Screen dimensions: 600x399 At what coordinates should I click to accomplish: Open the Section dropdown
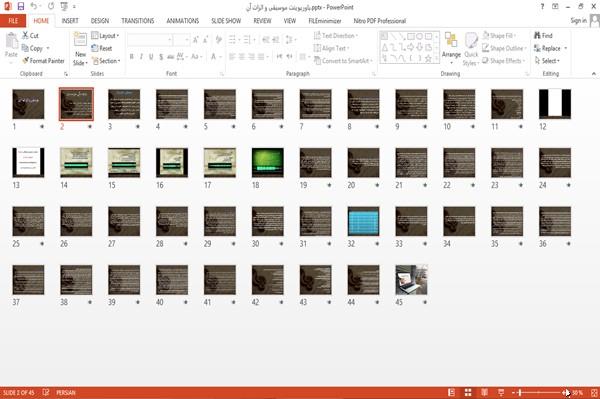(106, 61)
